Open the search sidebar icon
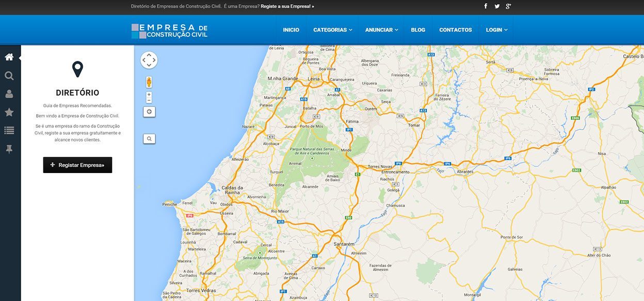Viewport: 644px width, 301px height. click(x=9, y=76)
